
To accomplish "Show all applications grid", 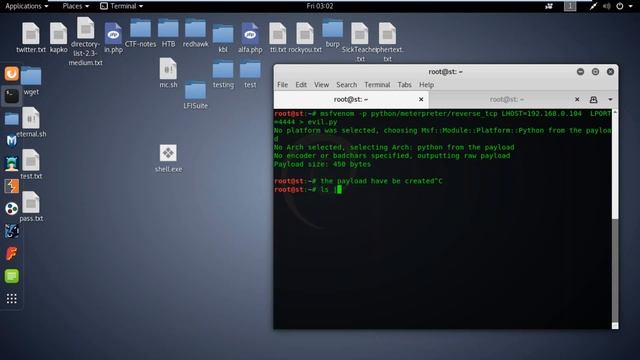I will 11,299.
